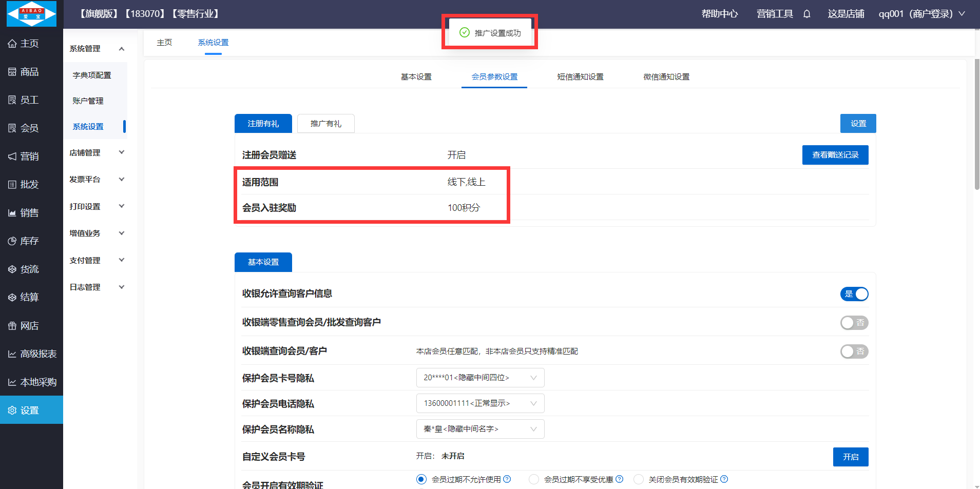The width and height of the screenshot is (980, 489).
Task: Turn off 收银允许查询客户信息 switch
Action: pos(854,294)
